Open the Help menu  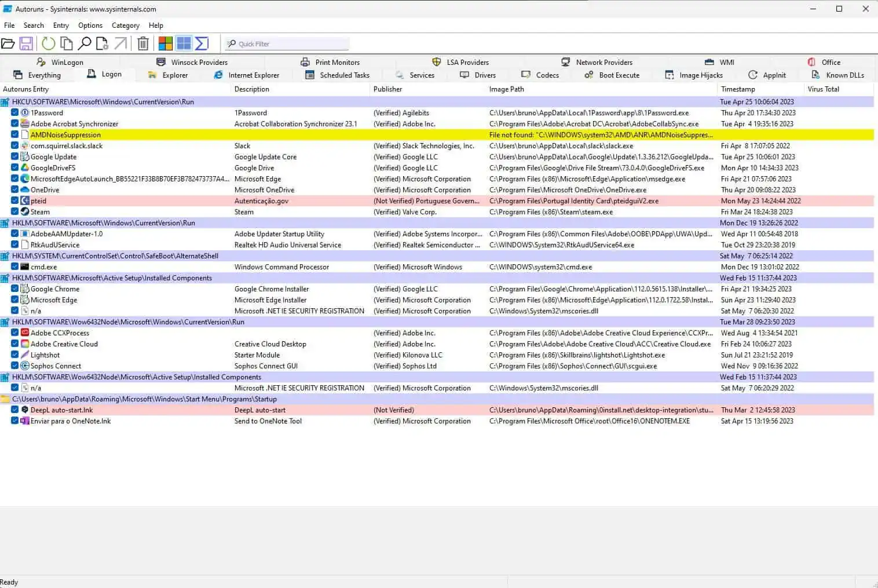[156, 25]
